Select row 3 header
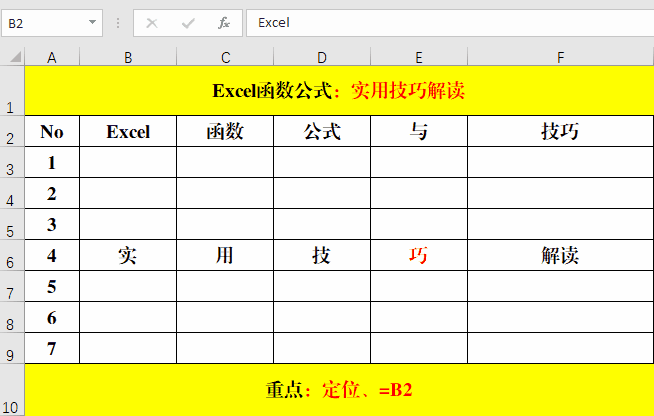The height and width of the screenshot is (416, 654). 12,162
